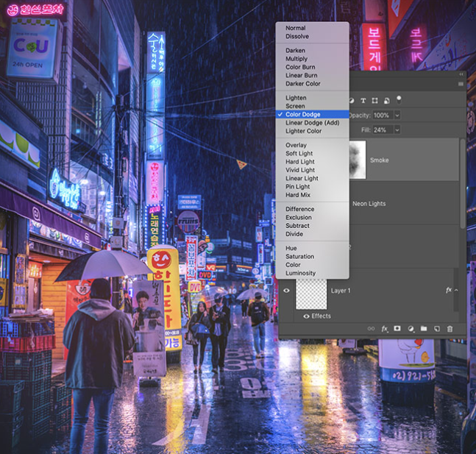Collapse the Layers panel with double-arrow icon
Image resolution: width=476 pixels, height=454 pixels.
click(461, 74)
